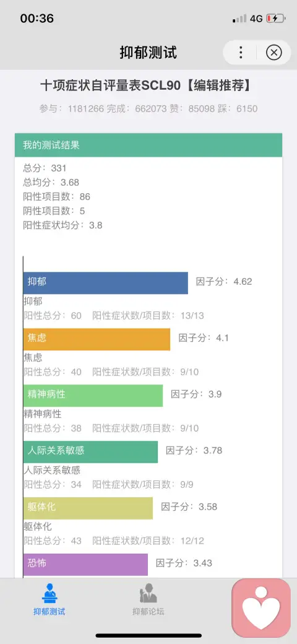The image size is (297, 644).
Task: Switch to the 抑郁论坛 tab label
Action: click(148, 611)
